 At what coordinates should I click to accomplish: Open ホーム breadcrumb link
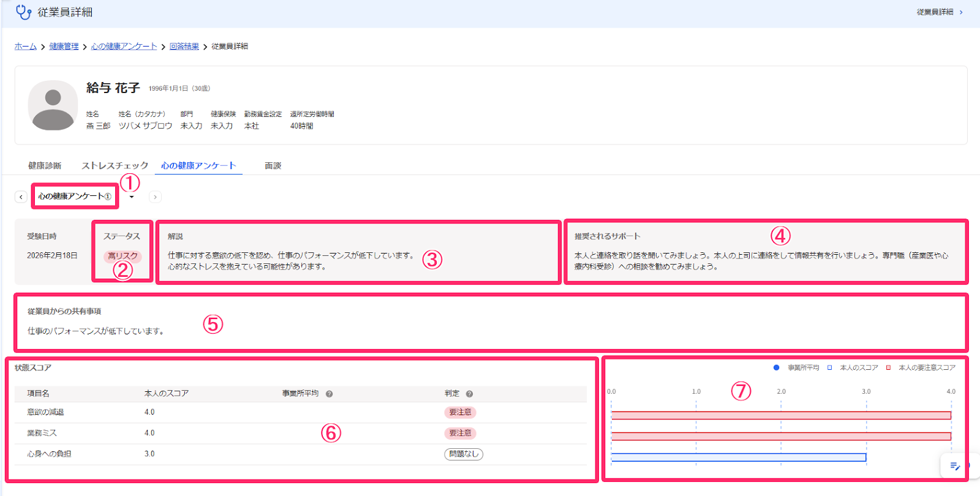[x=26, y=47]
